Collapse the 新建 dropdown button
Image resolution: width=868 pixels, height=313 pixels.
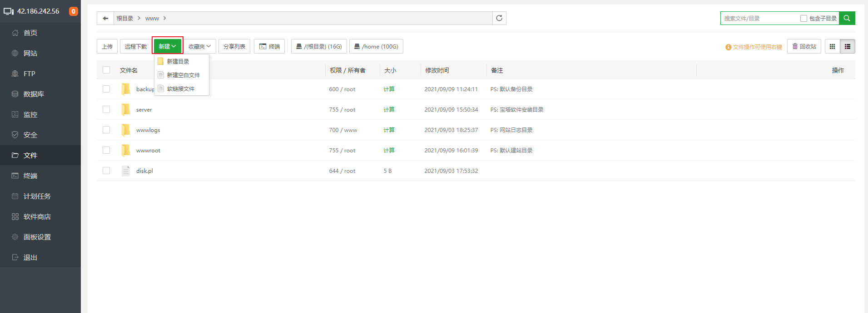coord(167,46)
